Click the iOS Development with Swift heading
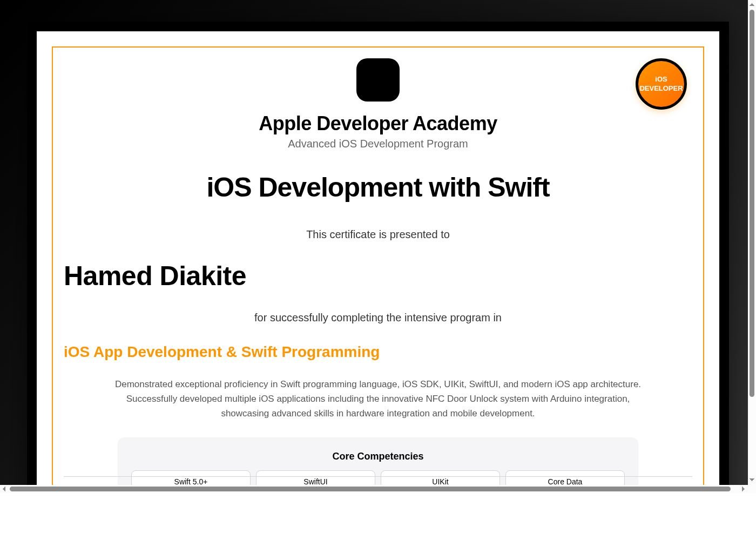Viewport: 756px width, 540px height. click(x=378, y=187)
